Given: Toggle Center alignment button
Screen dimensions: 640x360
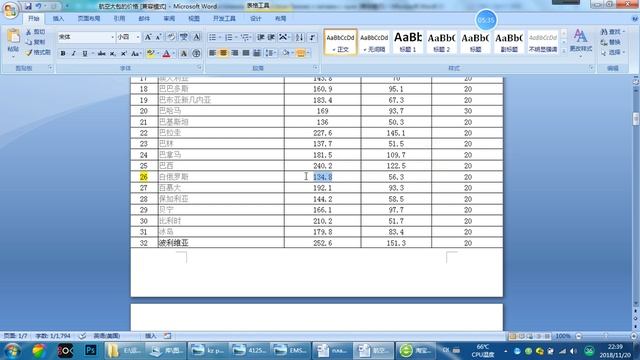Looking at the screenshot, I should pyautogui.click(x=223, y=53).
